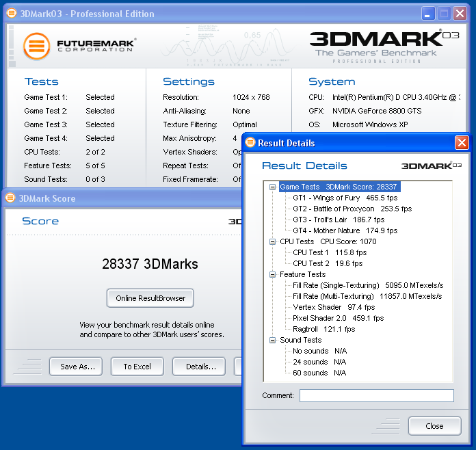Click the NVIDIA GeForce 8800 GTS text
The width and height of the screenshot is (476, 450).
coord(377,111)
